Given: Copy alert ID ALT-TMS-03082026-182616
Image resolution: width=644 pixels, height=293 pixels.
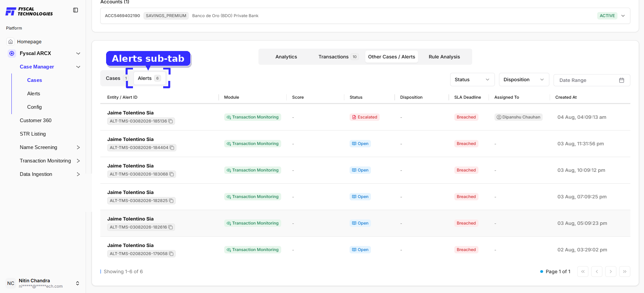Looking at the screenshot, I should [171, 227].
